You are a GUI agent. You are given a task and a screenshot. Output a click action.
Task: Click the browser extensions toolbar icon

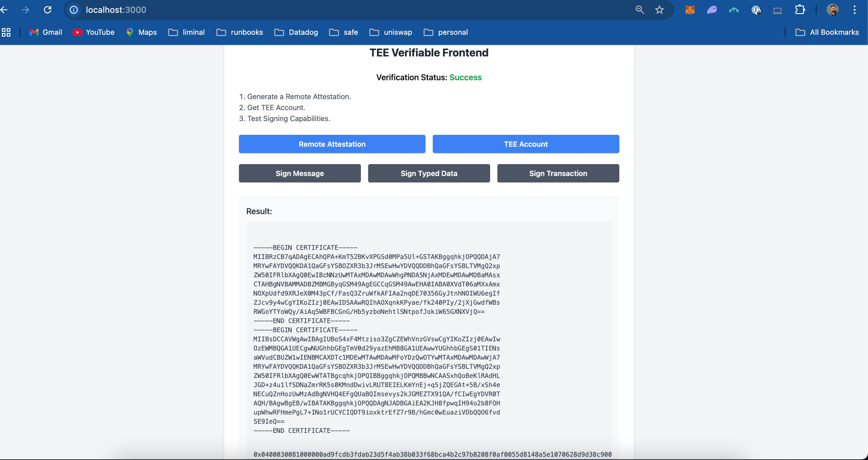point(800,10)
